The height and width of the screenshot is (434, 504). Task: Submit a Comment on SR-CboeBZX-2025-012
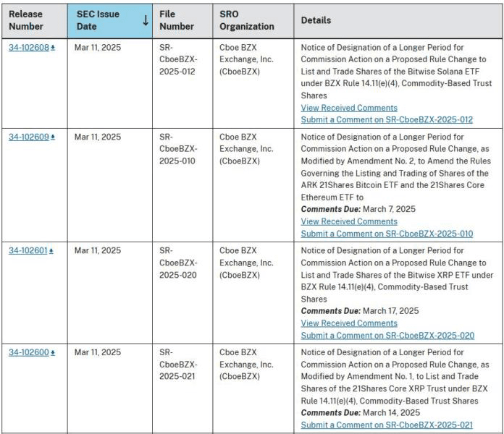[x=387, y=120]
